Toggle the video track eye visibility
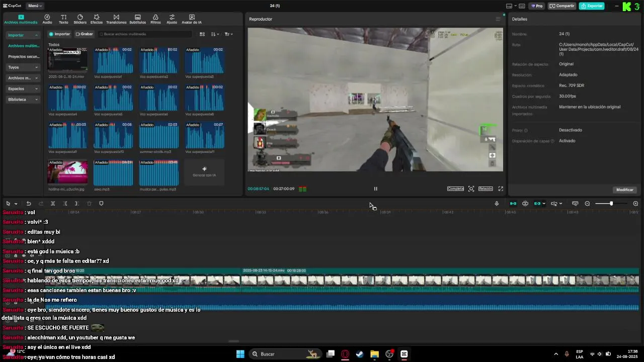 24,256
